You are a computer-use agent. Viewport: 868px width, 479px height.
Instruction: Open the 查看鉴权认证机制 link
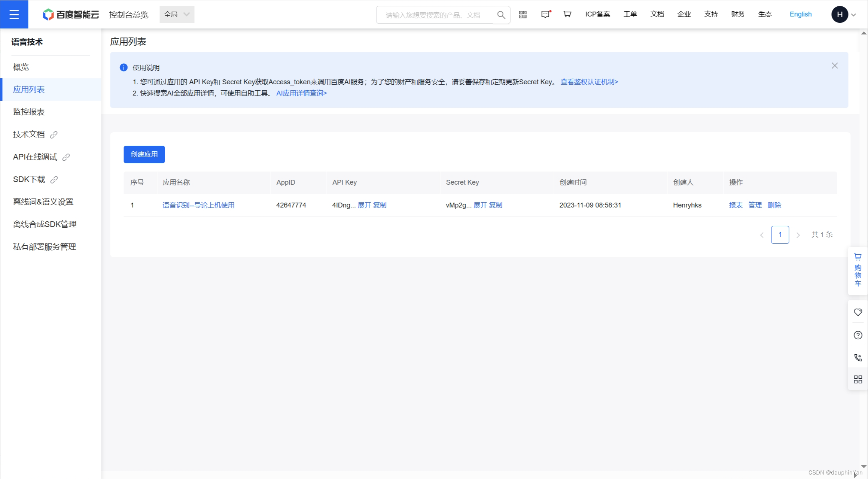pos(589,82)
